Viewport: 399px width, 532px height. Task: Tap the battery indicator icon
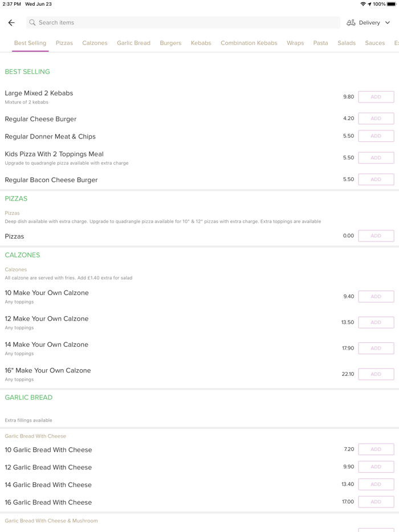(x=392, y=4)
